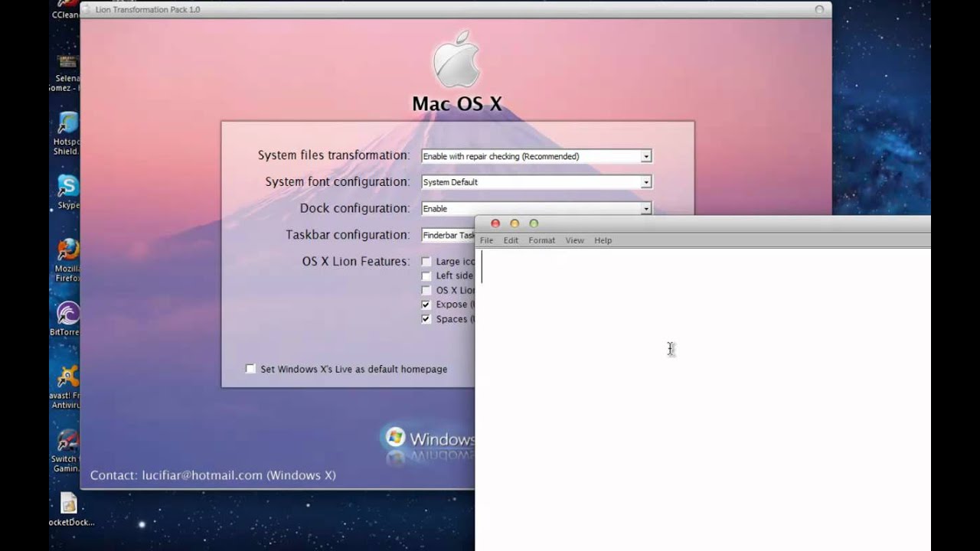980x551 pixels.
Task: Toggle the Left side feature checkbox
Action: pyautogui.click(x=426, y=275)
